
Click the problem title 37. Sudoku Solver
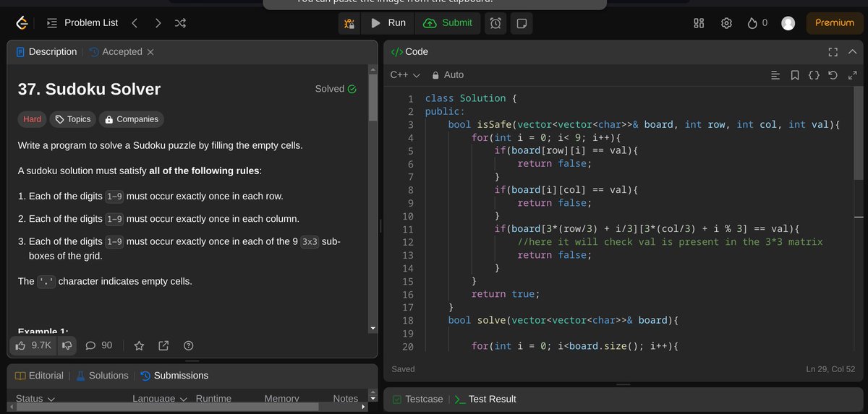point(89,90)
